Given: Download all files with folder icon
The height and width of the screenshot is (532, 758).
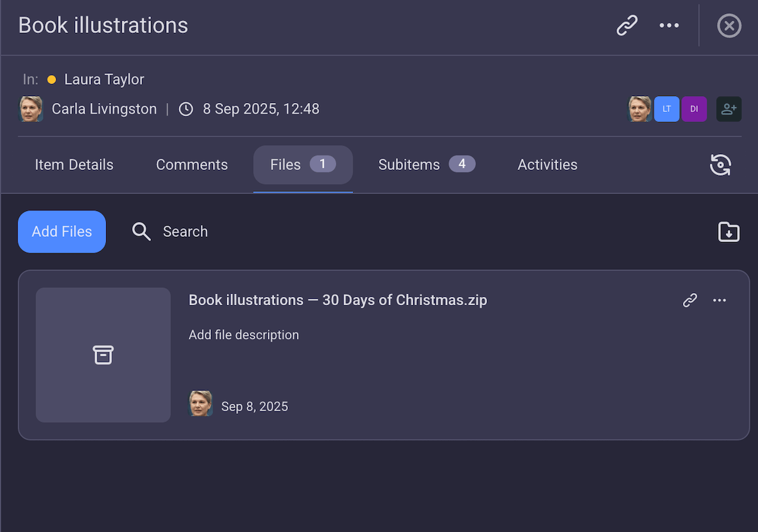Looking at the screenshot, I should coord(729,232).
